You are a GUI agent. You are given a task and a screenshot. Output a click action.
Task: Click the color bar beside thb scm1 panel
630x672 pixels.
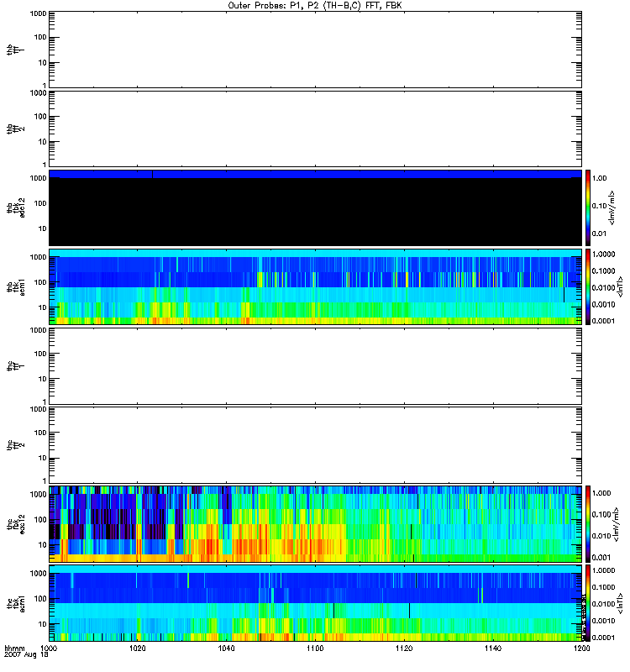[589, 286]
